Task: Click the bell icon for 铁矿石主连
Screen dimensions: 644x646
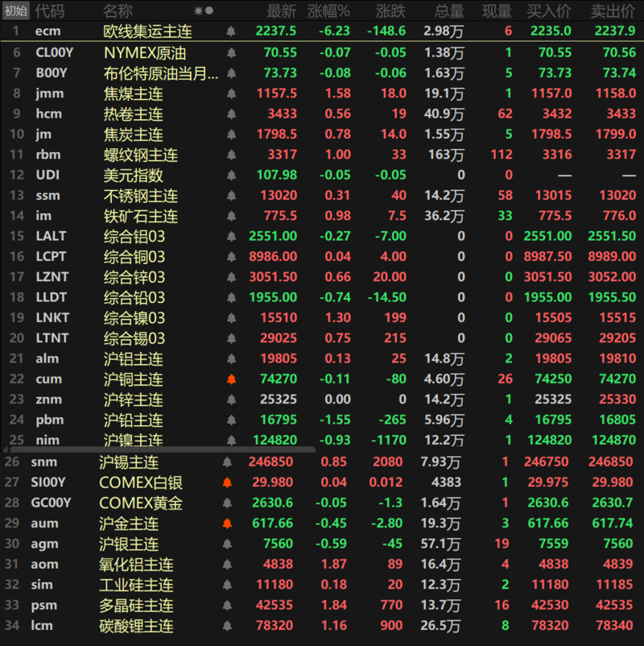Action: (231, 216)
